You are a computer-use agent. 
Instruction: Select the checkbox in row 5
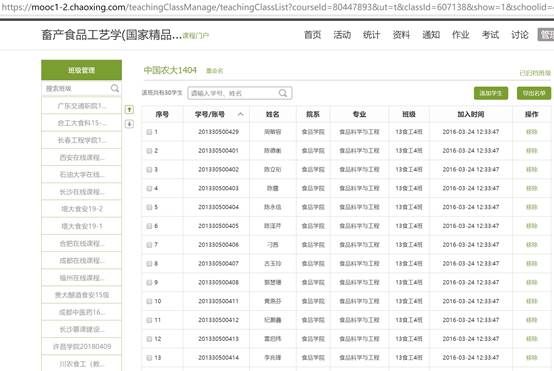149,207
